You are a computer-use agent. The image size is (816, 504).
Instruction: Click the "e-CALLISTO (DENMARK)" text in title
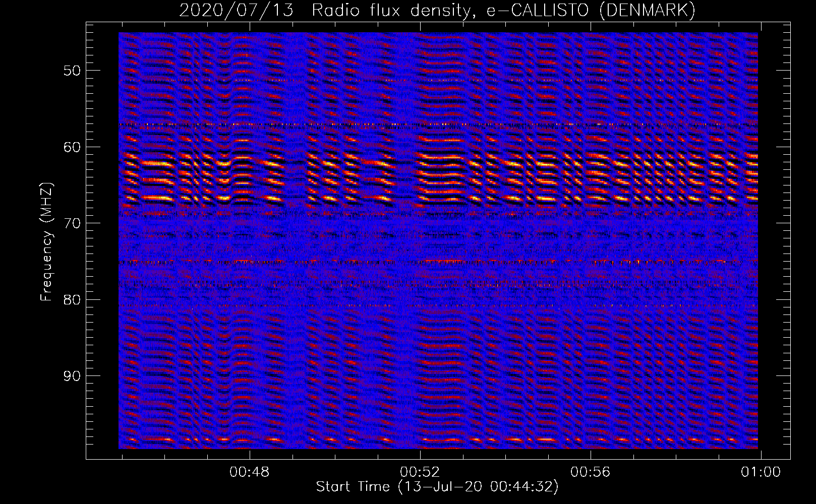pyautogui.click(x=591, y=10)
